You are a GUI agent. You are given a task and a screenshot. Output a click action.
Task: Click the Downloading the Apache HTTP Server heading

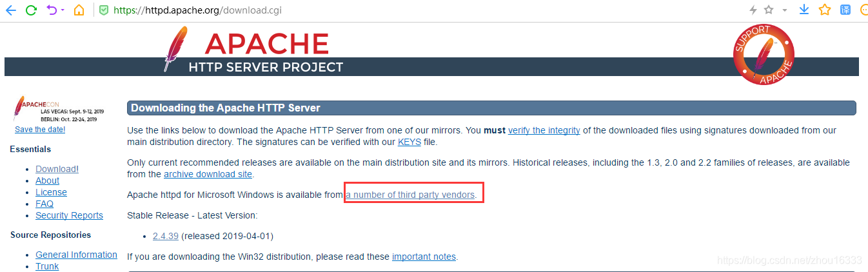(x=226, y=108)
